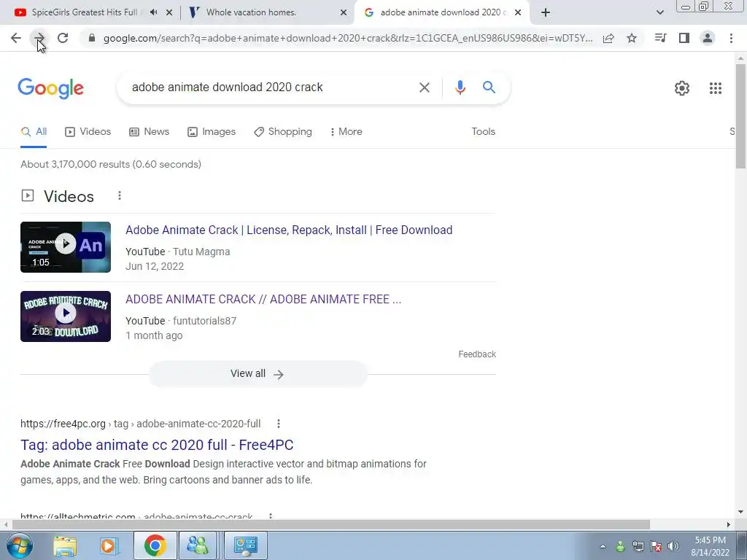Screen dimensions: 747x560
Task: Open Videos section three-dot options
Action: [x=120, y=195]
